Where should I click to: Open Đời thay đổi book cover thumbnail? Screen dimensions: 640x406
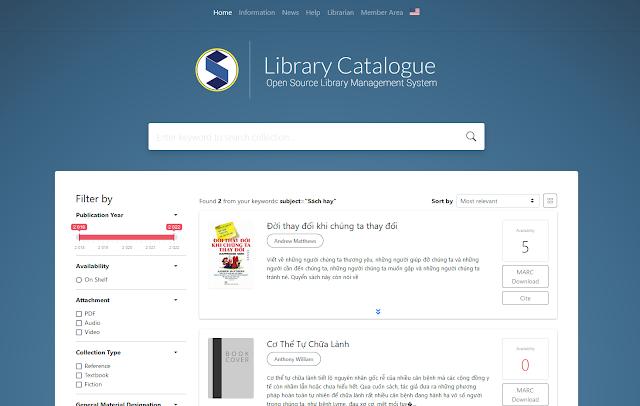coord(231,255)
